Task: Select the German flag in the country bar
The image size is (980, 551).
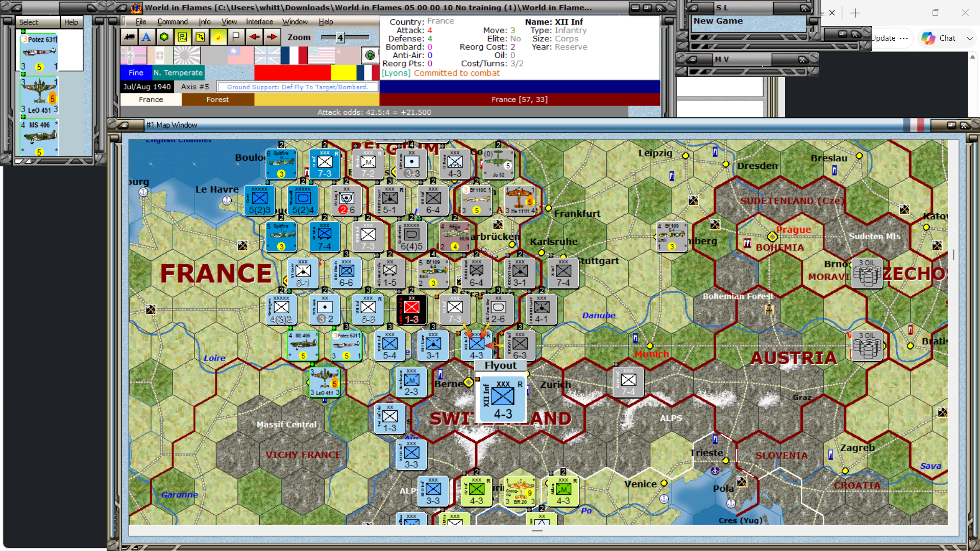Action: coord(133,55)
